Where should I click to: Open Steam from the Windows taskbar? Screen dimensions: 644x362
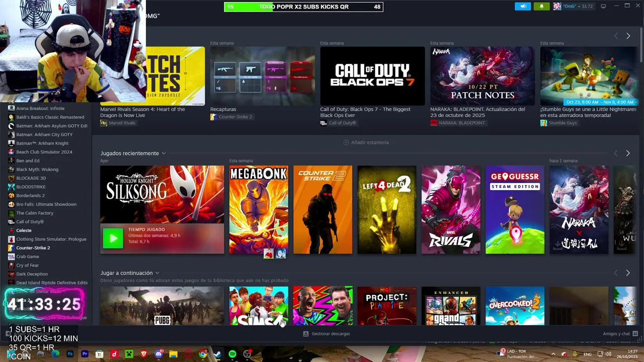(217, 354)
